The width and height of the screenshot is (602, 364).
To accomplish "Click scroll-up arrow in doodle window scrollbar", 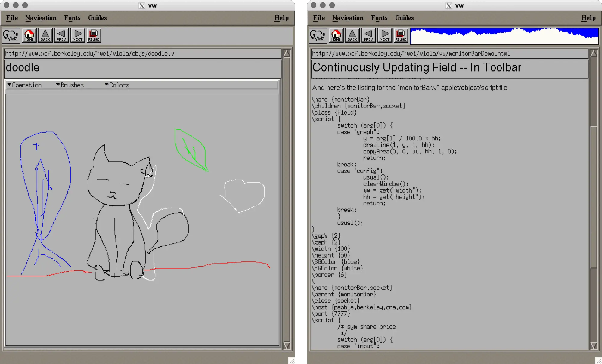I will tap(287, 53).
